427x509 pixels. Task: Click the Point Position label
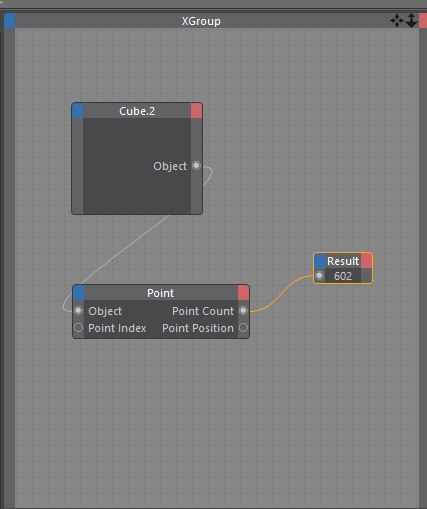[198, 328]
